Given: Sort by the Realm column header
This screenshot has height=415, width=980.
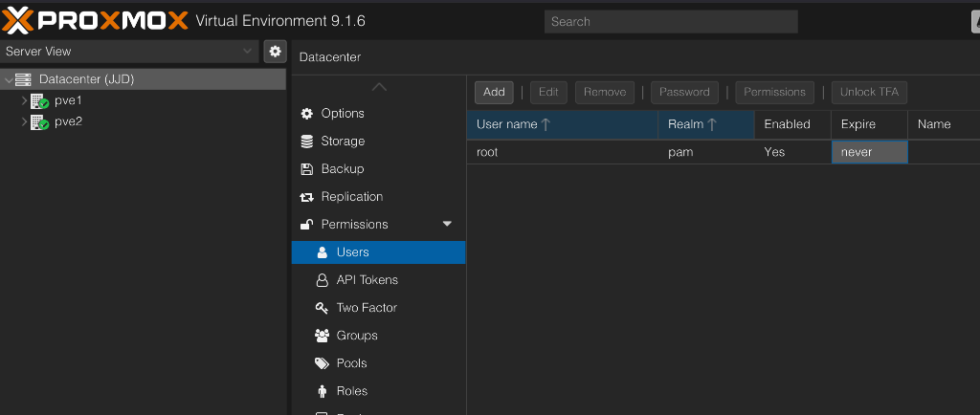Looking at the screenshot, I should pyautogui.click(x=705, y=124).
